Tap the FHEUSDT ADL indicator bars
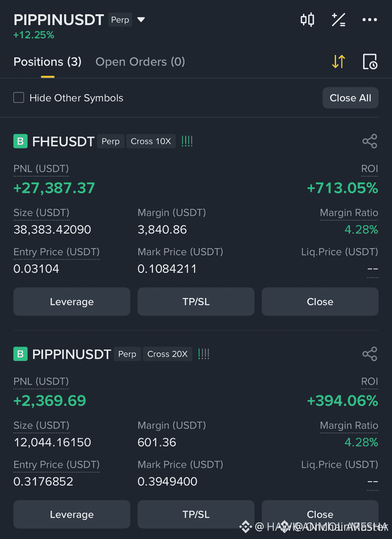 [187, 141]
